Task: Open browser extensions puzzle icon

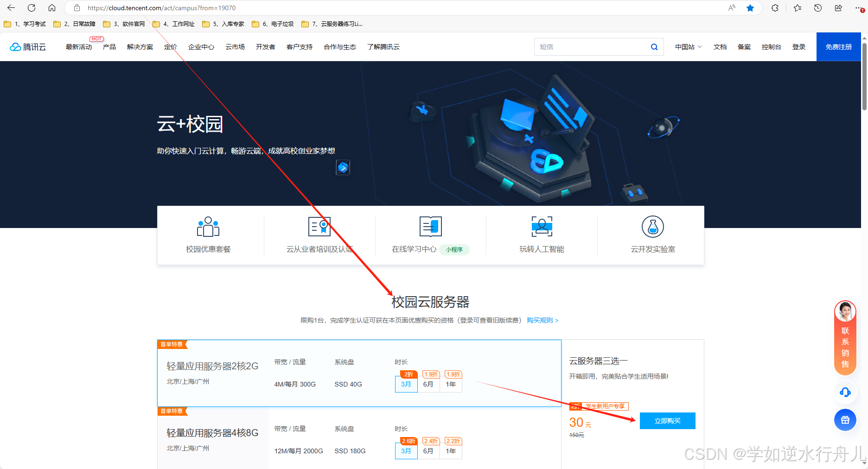Action: point(775,8)
